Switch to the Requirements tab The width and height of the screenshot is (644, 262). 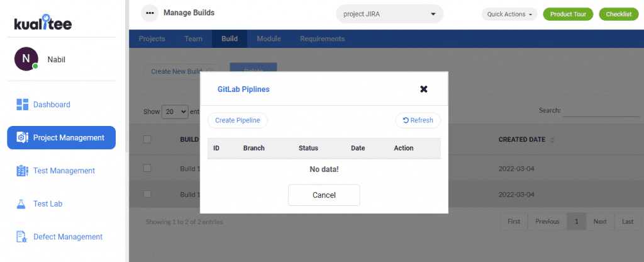(322, 38)
